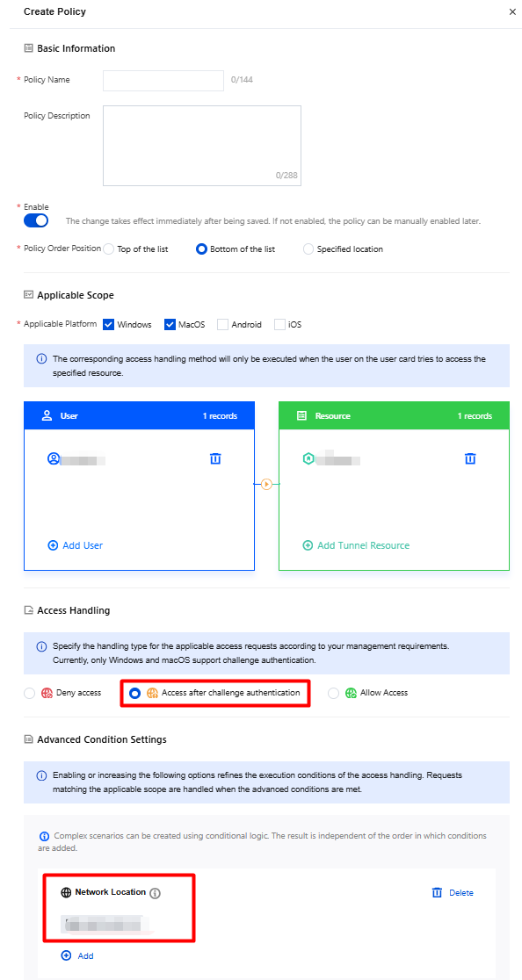Uncheck the Windows platform checkbox
522x980 pixels.
pyautogui.click(x=108, y=324)
